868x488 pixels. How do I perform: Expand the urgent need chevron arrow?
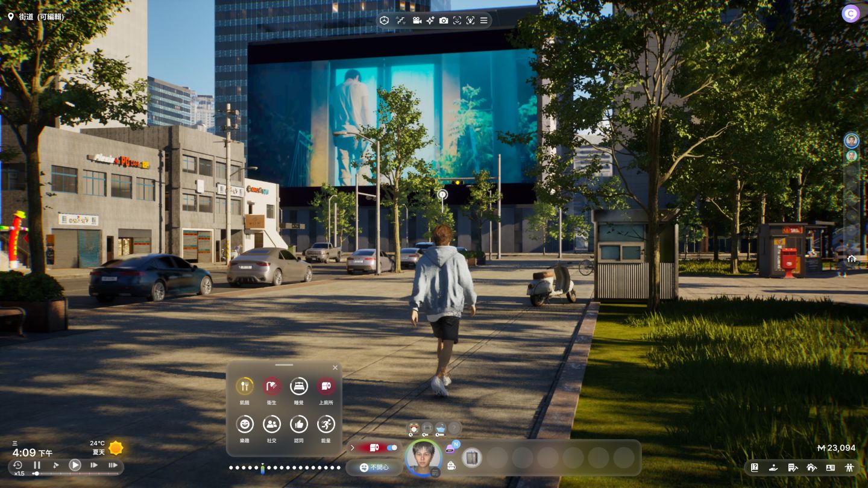click(x=353, y=448)
